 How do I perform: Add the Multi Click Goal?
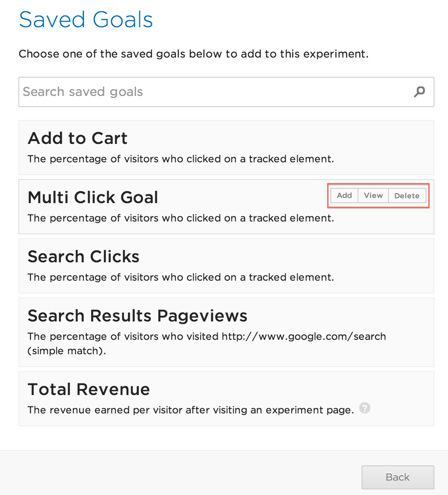click(x=344, y=196)
